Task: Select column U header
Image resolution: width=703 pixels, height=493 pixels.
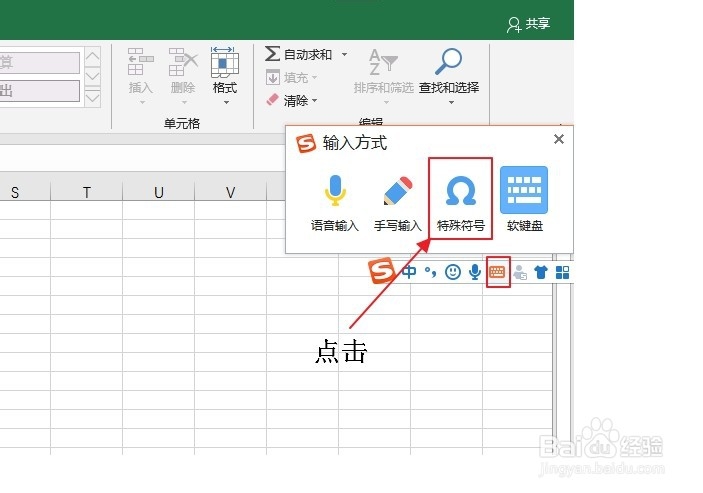Action: click(x=158, y=192)
